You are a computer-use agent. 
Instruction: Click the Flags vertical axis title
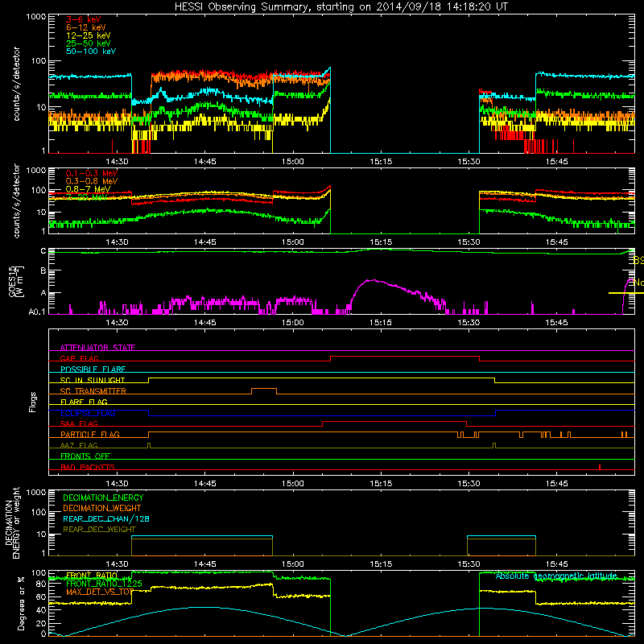[x=32, y=402]
